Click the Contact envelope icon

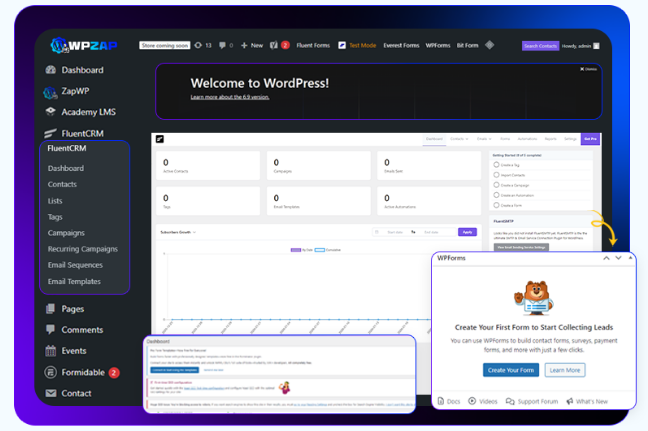[50, 394]
